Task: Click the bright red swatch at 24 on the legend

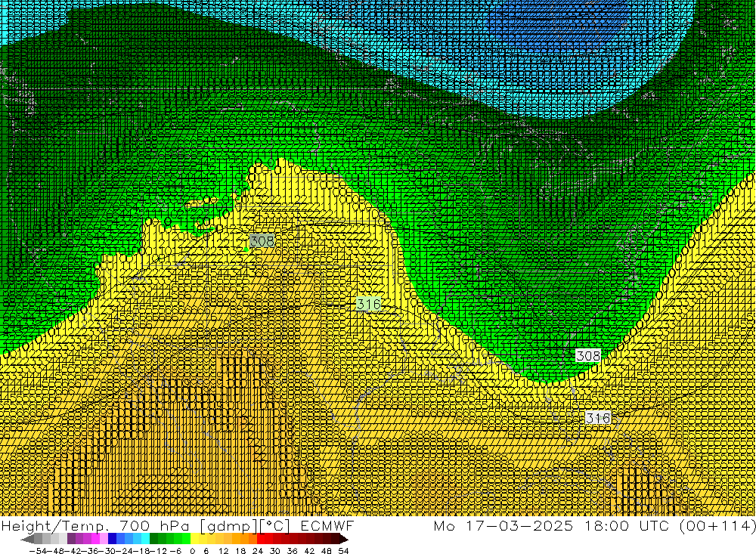Action: (x=261, y=539)
